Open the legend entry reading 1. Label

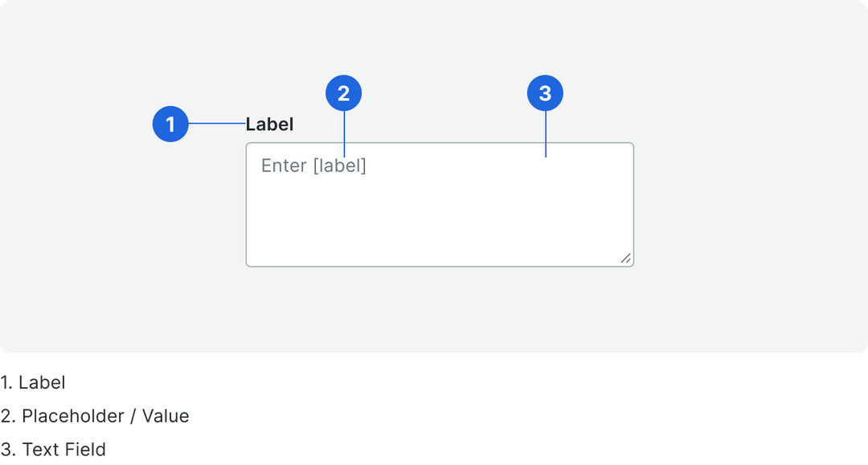[x=33, y=383]
